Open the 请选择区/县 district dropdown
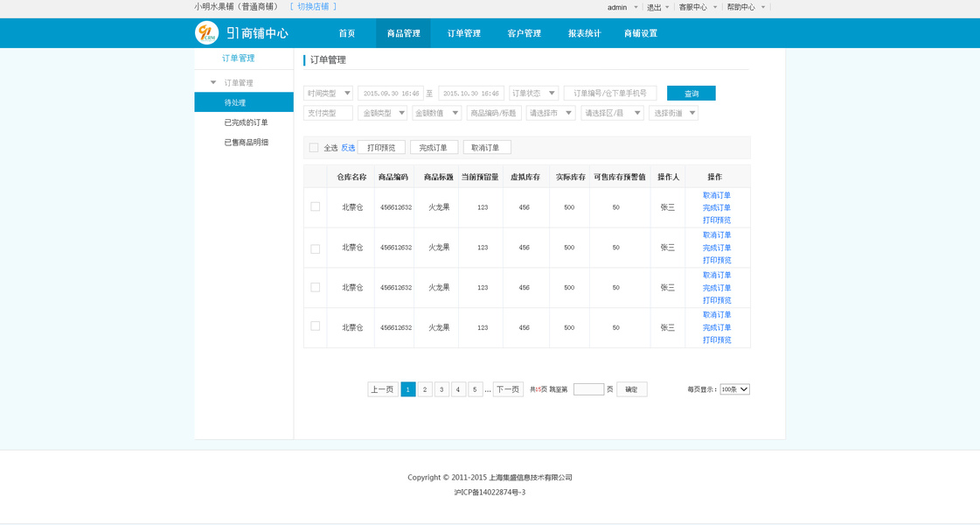980x525 pixels. pyautogui.click(x=612, y=113)
